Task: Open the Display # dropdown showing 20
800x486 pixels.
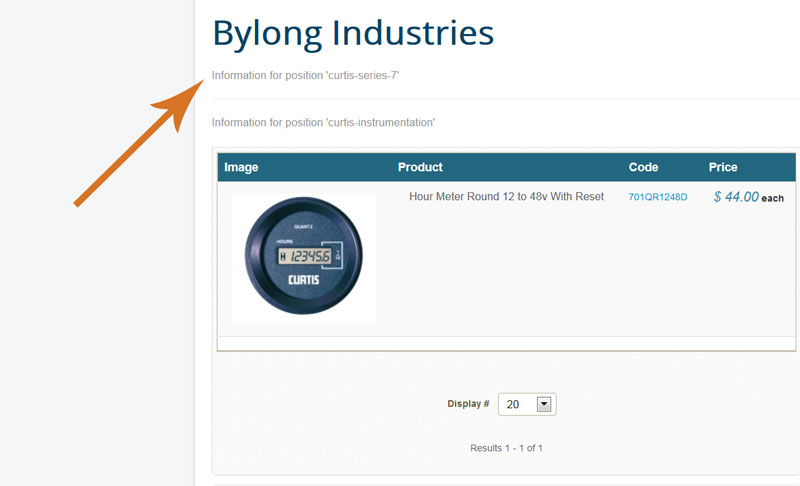Action: 527,404
